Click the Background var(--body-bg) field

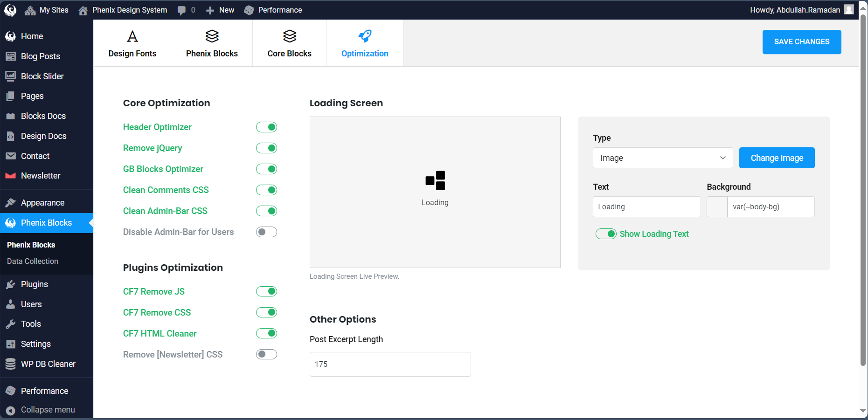[771, 207]
